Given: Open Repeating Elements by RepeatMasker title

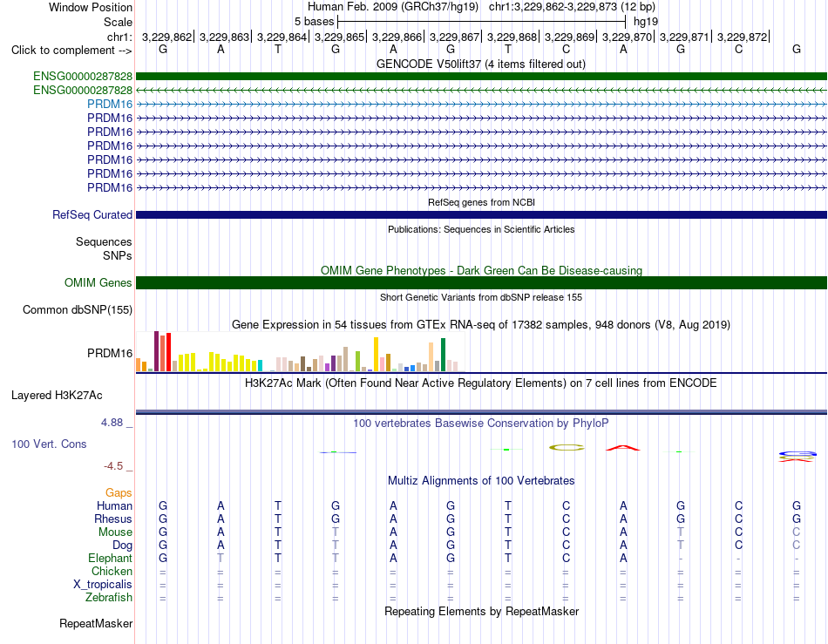Looking at the screenshot, I should click(x=481, y=611).
